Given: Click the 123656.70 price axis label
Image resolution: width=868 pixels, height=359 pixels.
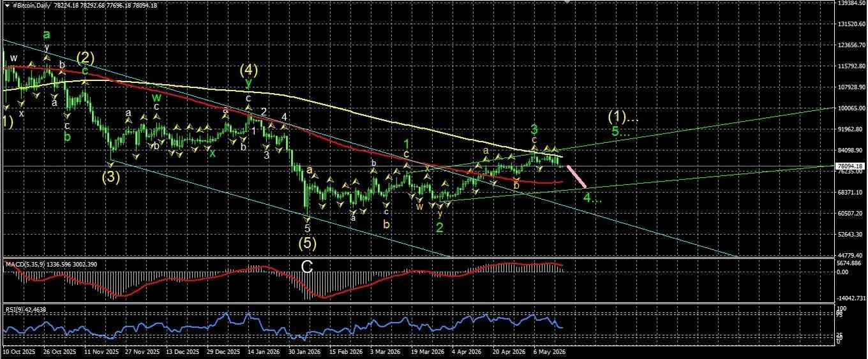Looking at the screenshot, I should pos(853,45).
